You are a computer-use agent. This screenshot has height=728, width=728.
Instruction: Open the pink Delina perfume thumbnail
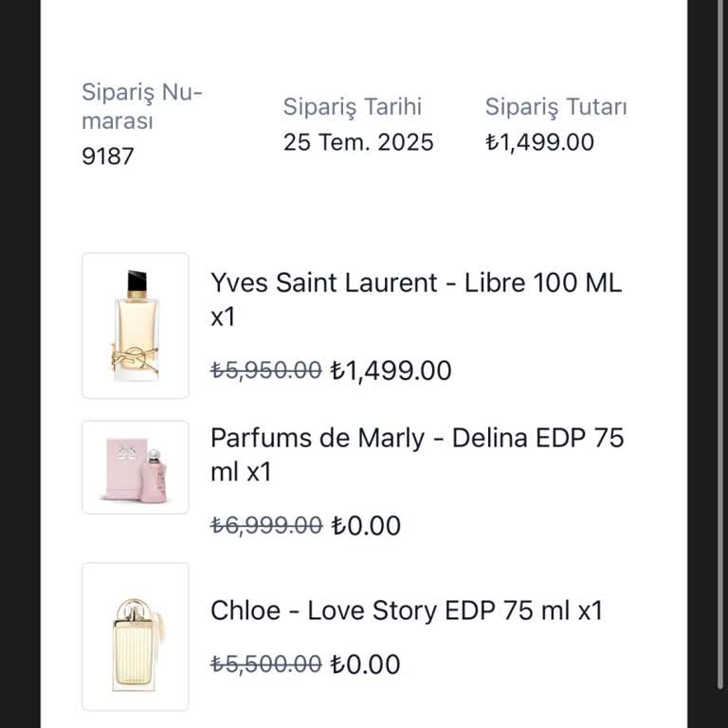136,467
